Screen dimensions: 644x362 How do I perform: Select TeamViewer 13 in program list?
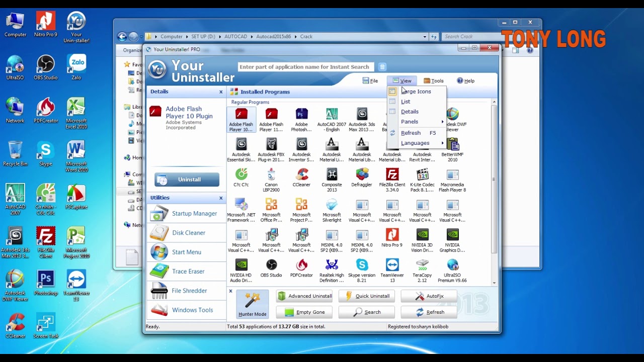392,270
